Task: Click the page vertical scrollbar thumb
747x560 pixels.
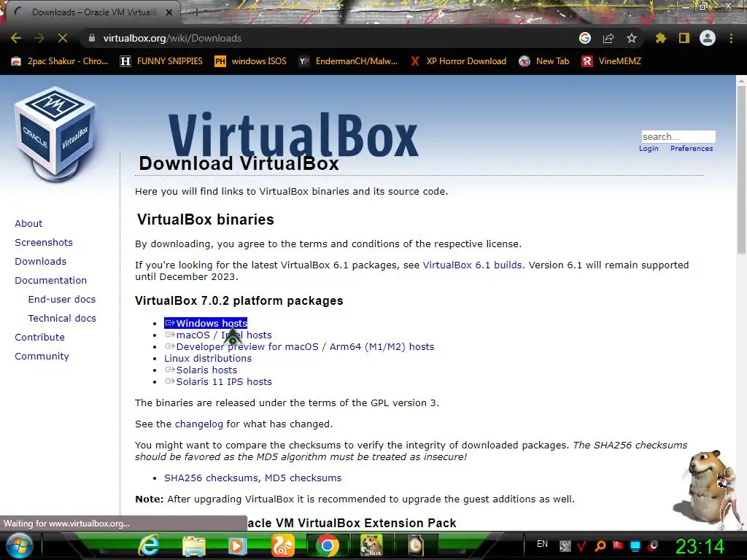Action: click(741, 169)
